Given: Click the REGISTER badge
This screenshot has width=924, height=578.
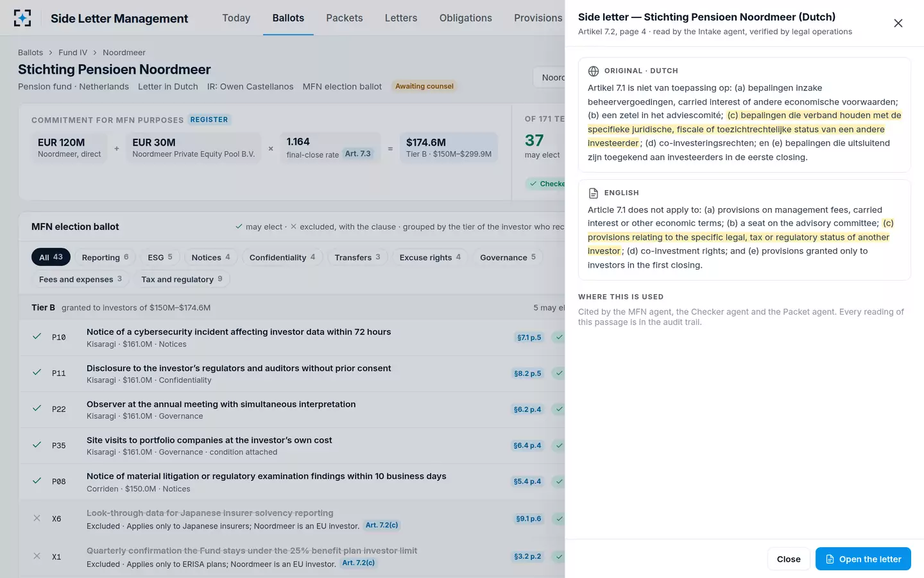Looking at the screenshot, I should pos(209,119).
